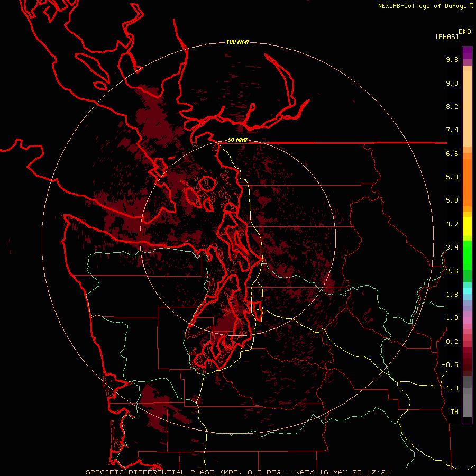Click the 9.8 scale value

point(452,59)
